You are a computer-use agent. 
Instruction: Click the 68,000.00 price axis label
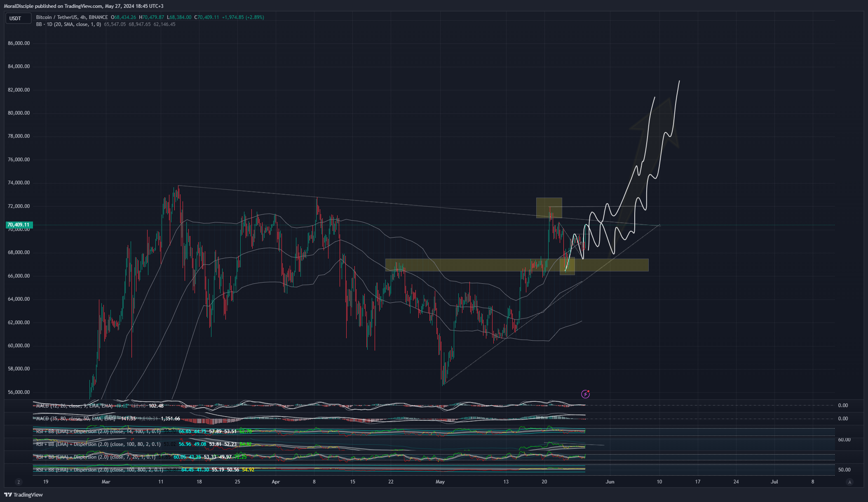(19, 252)
